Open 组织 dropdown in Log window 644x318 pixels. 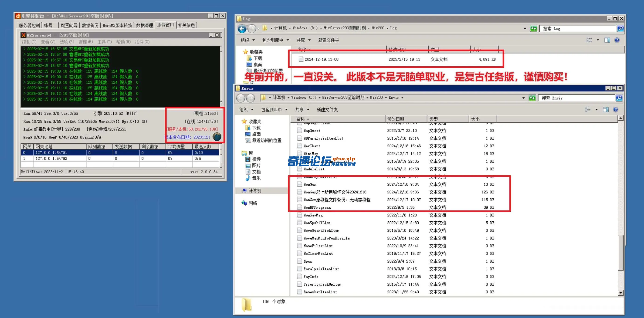[247, 40]
